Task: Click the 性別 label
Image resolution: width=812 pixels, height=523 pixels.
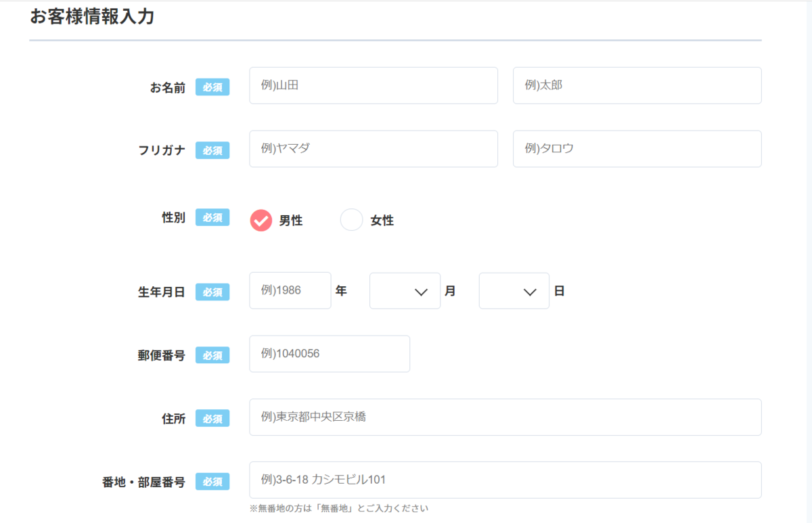Action: click(173, 218)
